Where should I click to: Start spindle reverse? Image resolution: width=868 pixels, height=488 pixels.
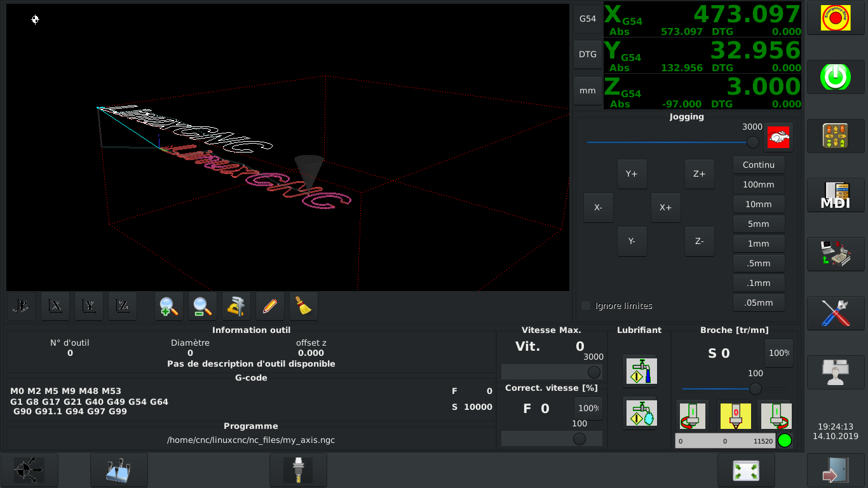pyautogui.click(x=692, y=416)
